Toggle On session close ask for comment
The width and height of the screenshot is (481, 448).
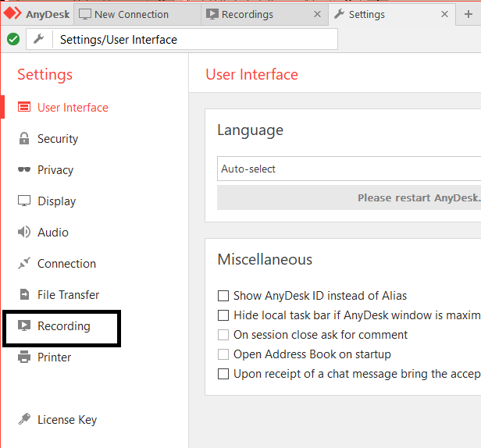pyautogui.click(x=223, y=335)
